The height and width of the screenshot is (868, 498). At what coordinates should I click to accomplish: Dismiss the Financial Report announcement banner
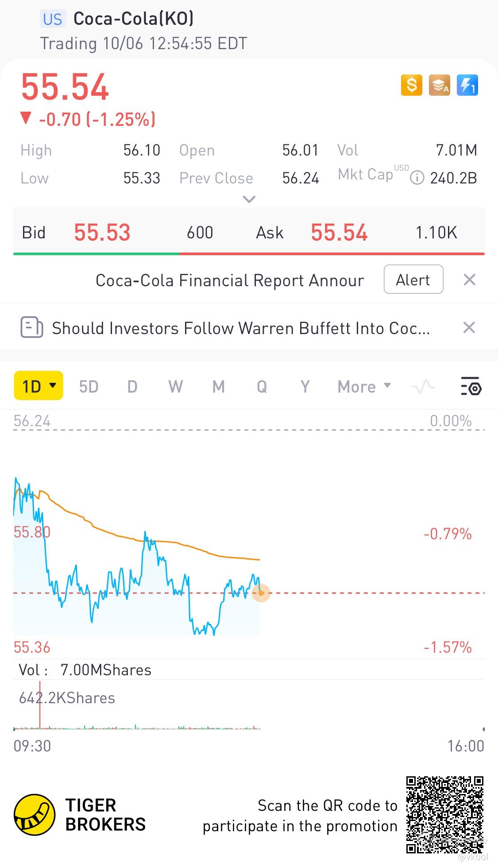(469, 280)
